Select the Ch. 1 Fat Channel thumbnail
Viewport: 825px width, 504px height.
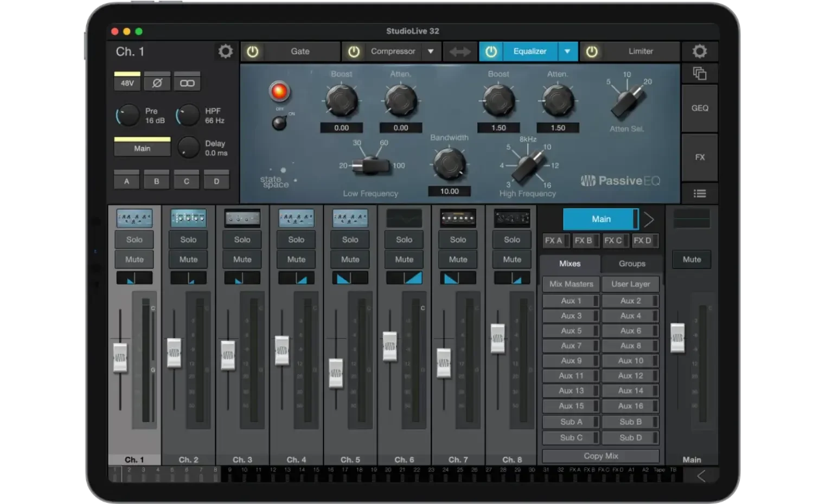tap(135, 219)
